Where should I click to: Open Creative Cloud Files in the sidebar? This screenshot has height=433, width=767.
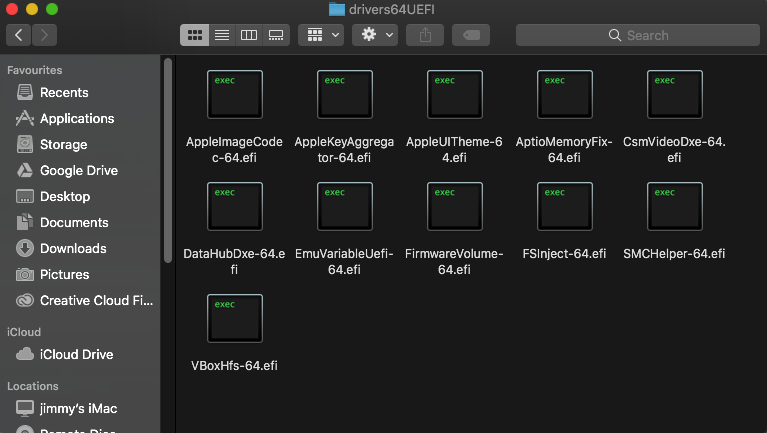(80, 300)
